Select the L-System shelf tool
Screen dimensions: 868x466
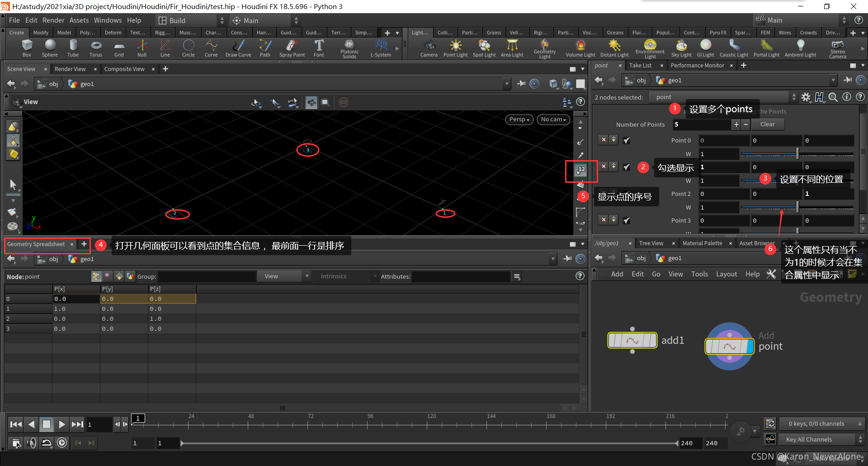pyautogui.click(x=381, y=48)
